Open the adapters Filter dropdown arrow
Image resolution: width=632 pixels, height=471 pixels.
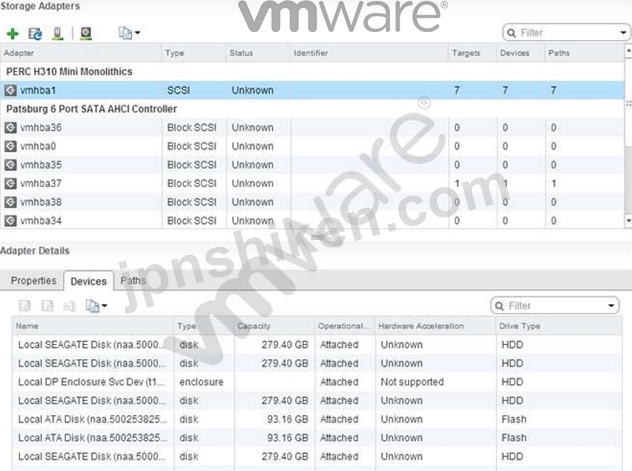(623, 33)
